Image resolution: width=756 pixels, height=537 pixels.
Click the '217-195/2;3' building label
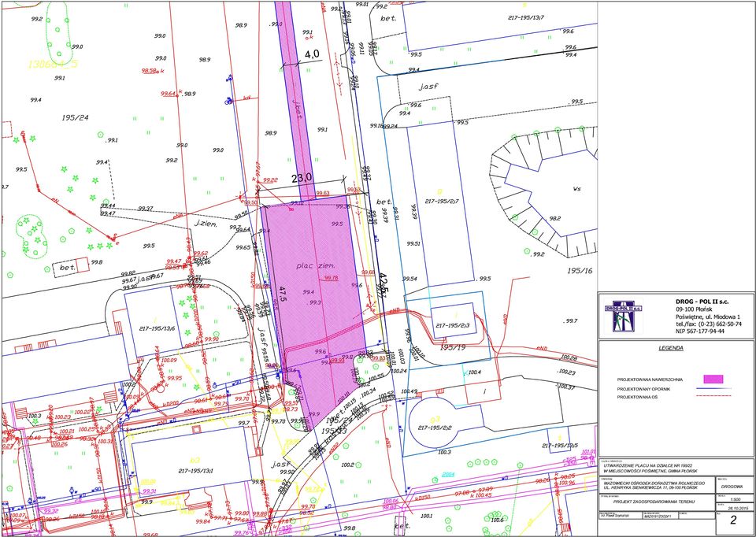pyautogui.click(x=452, y=326)
